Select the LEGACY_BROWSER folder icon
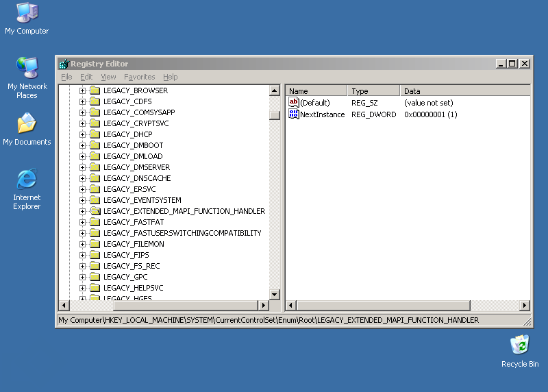This screenshot has height=392, width=548. (95, 90)
